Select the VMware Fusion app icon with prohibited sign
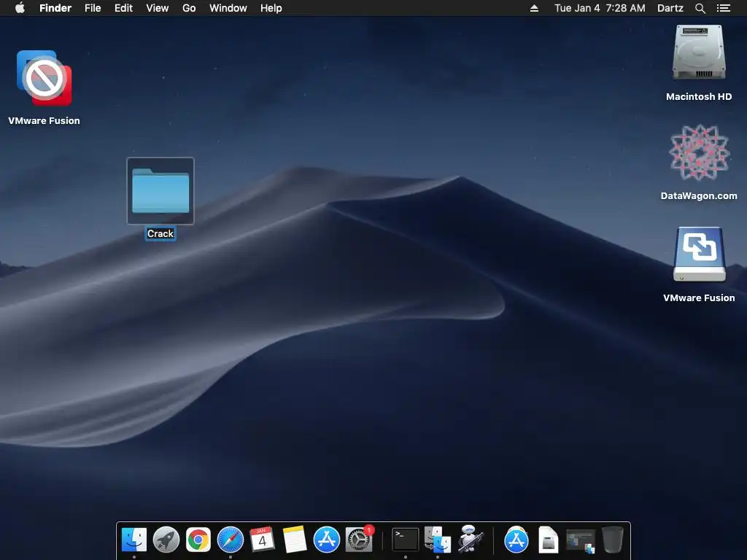The image size is (747, 560). 44,78
